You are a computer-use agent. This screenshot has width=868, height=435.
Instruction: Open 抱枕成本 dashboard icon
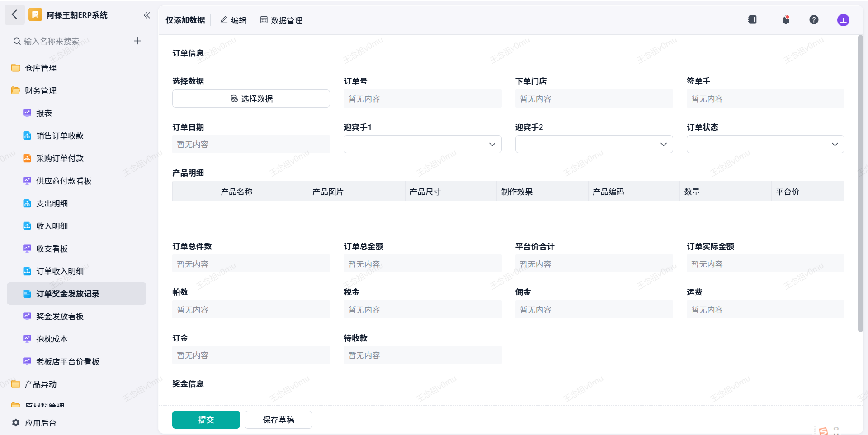pyautogui.click(x=27, y=339)
